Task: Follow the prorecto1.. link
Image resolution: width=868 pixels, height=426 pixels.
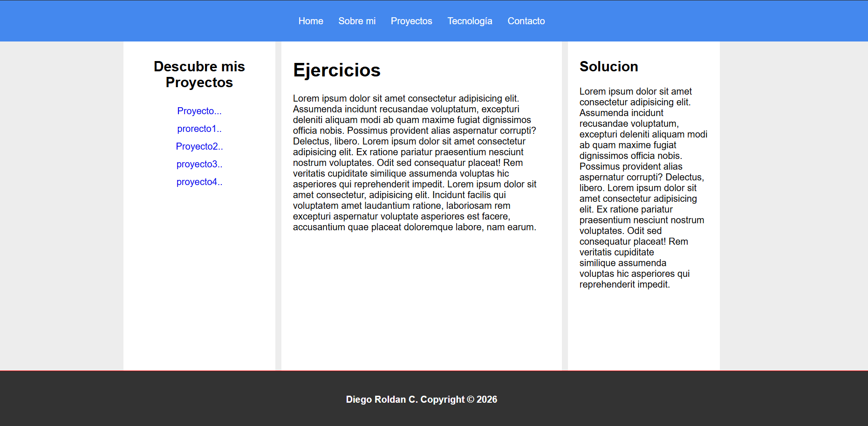Action: pos(199,129)
